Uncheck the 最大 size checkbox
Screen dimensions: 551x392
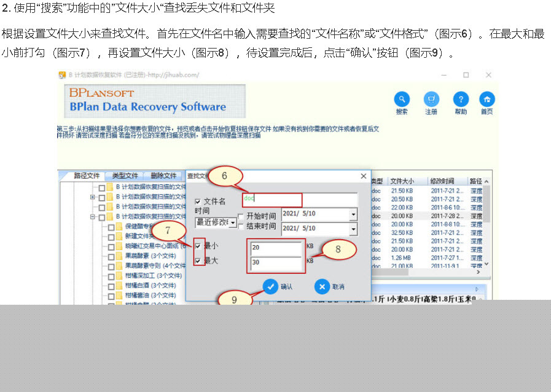click(x=198, y=261)
